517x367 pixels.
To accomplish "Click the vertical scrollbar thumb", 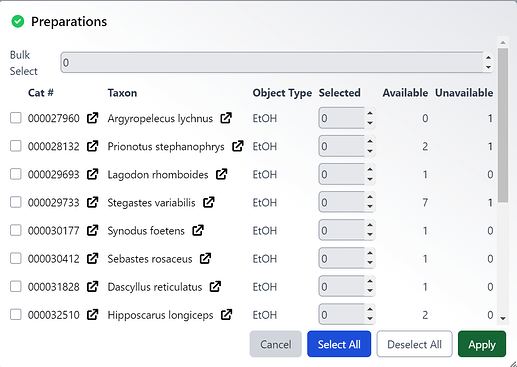I will [503, 125].
